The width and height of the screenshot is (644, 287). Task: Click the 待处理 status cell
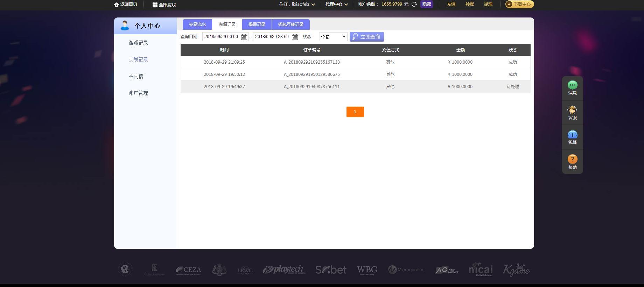pos(513,87)
